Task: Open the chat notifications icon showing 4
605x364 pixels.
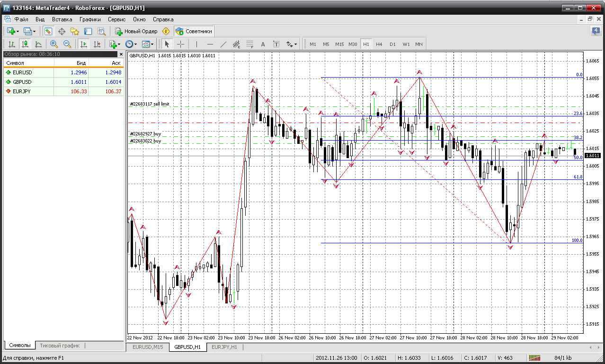Action: point(596,31)
